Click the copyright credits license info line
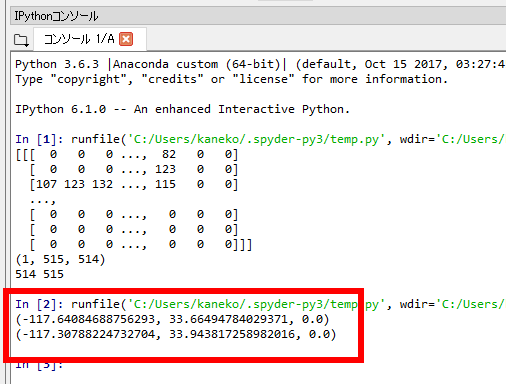 tap(231, 79)
